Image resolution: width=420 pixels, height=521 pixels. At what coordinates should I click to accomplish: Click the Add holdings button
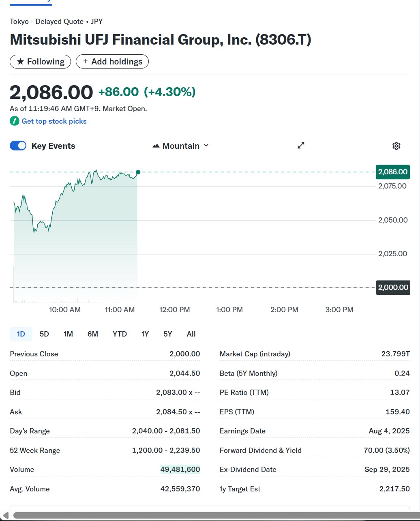112,62
